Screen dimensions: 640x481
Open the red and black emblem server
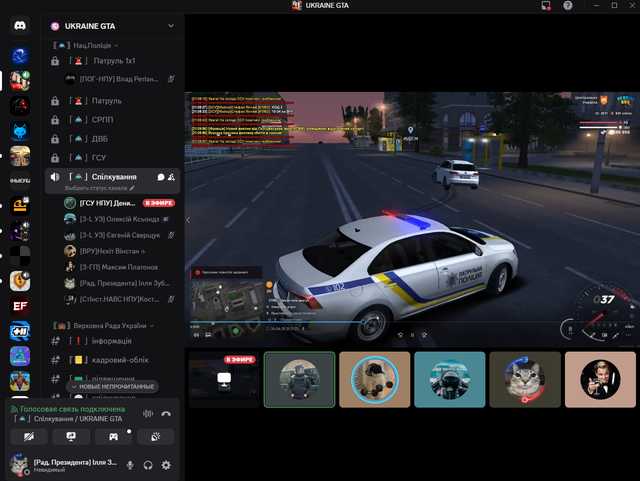coord(20,106)
